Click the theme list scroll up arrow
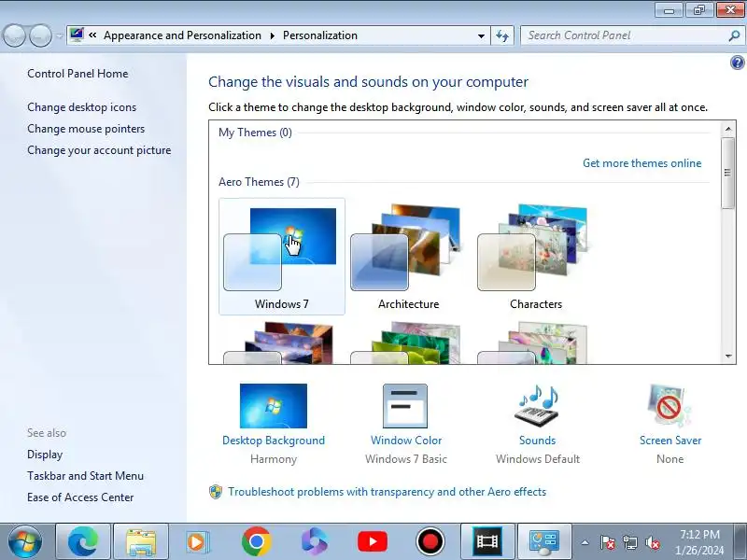The image size is (747, 560). click(x=728, y=129)
